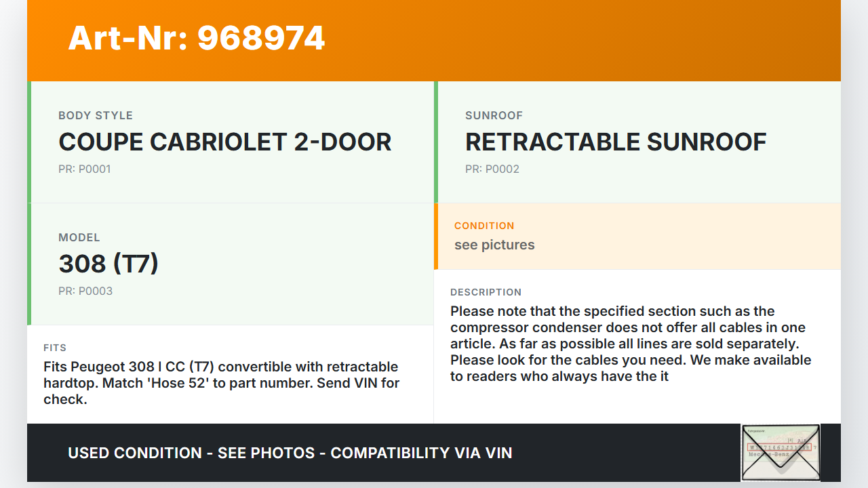
Task: Click the COUPE CABRIOLET 2-DOOR value
Action: click(x=225, y=142)
